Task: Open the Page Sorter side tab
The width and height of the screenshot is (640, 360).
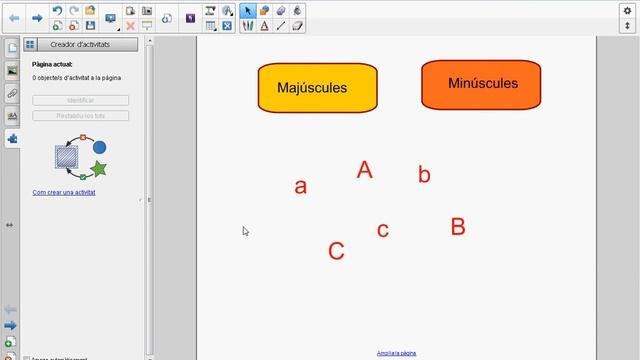Action: (x=12, y=48)
